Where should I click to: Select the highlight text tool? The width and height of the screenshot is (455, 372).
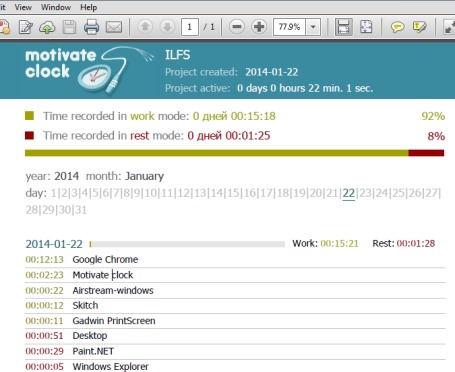419,27
